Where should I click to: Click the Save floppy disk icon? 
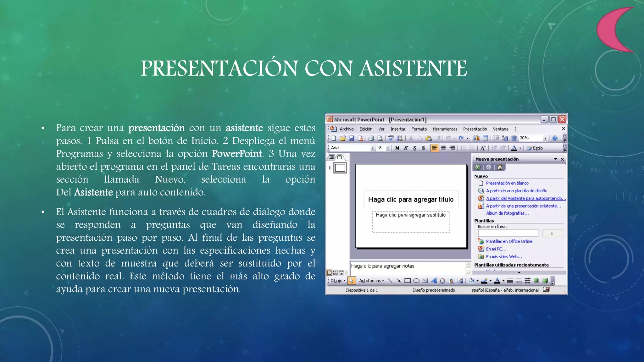click(x=352, y=138)
